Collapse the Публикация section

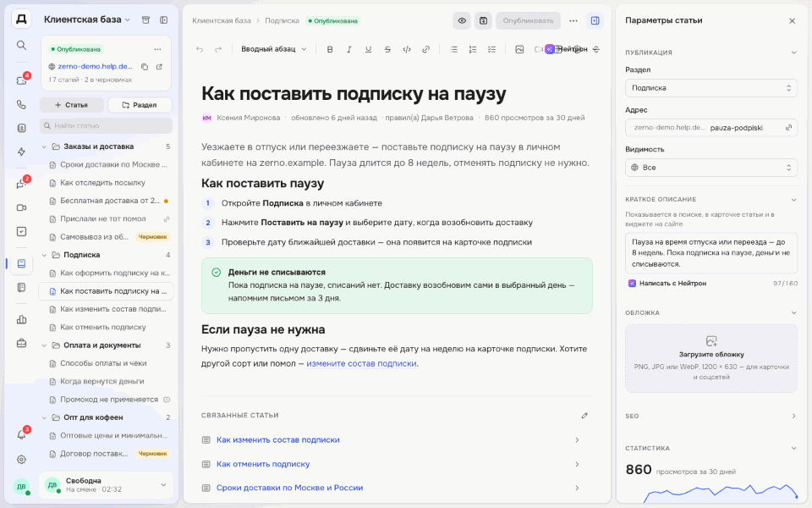tap(793, 52)
